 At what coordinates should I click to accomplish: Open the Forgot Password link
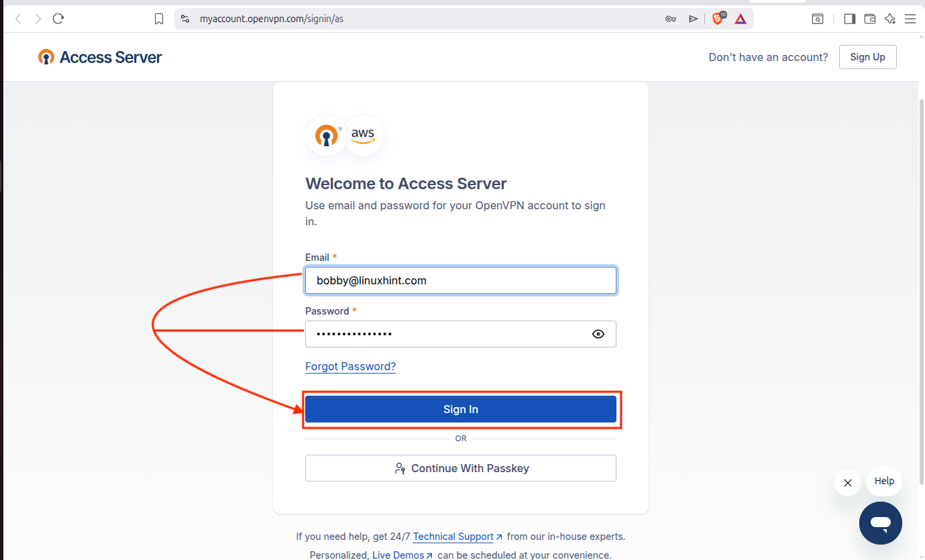click(x=350, y=366)
